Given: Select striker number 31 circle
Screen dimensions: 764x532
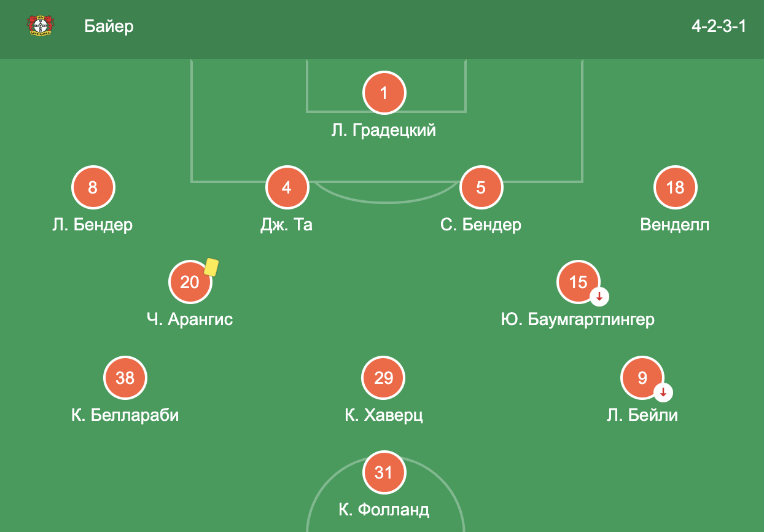Looking at the screenshot, I should 384,472.
